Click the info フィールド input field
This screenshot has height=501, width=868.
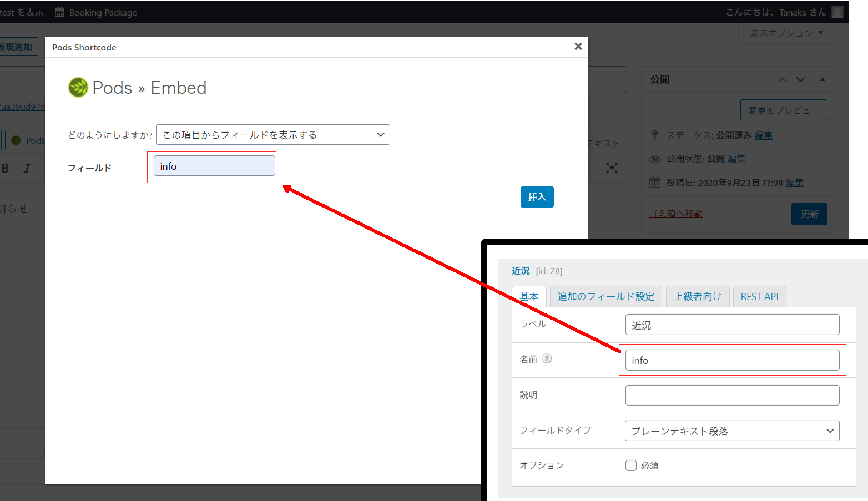pos(214,165)
